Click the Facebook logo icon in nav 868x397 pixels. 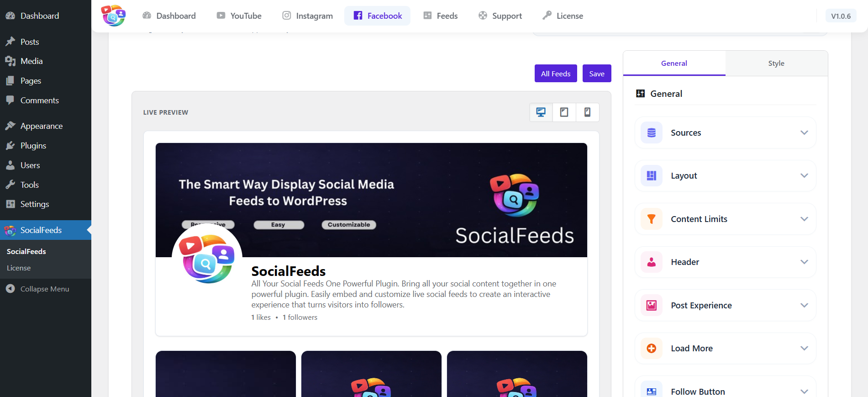pos(358,16)
